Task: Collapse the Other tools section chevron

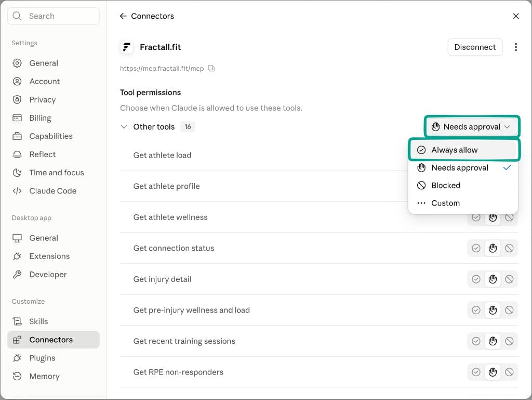Action: pos(124,126)
